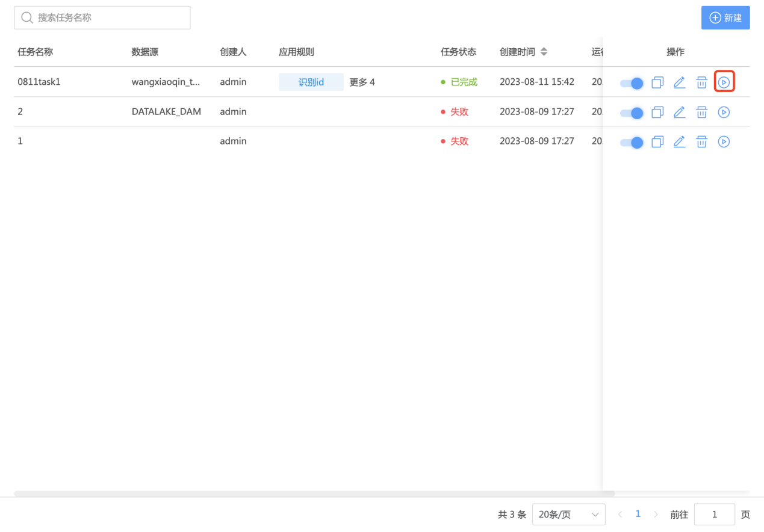
Task: Run task named 2
Action: point(724,112)
